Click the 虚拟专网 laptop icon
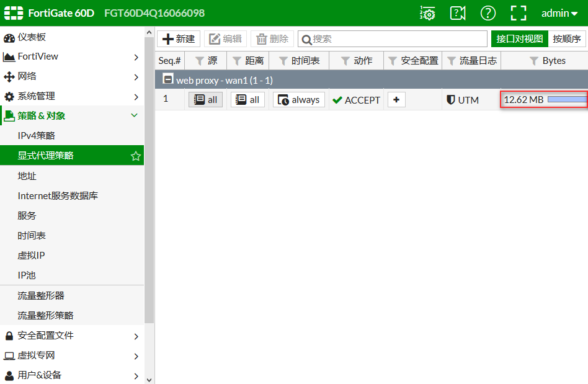The image size is (588, 384). pyautogui.click(x=9, y=356)
